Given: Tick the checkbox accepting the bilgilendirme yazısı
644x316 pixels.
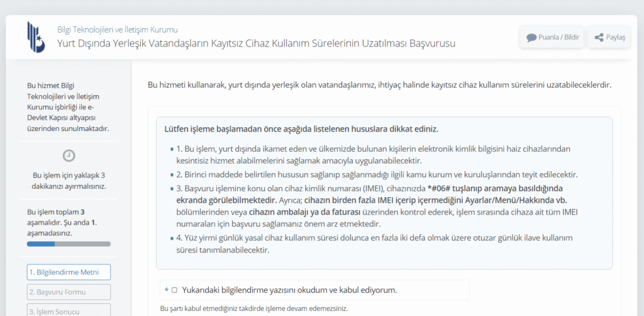Looking at the screenshot, I should tap(174, 290).
